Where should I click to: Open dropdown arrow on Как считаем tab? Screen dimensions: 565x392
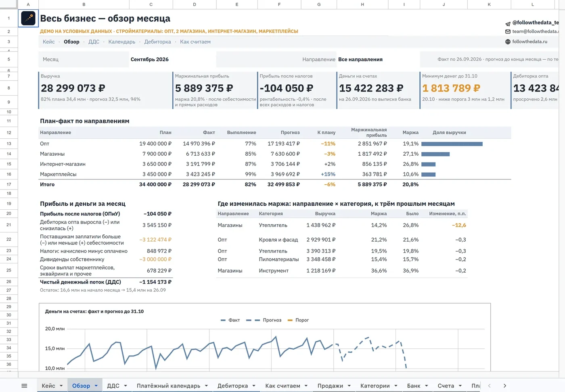[306, 386]
